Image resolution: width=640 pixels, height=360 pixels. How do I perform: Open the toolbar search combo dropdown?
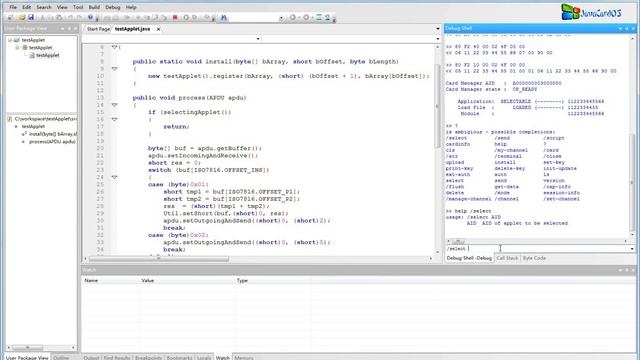pos(281,18)
